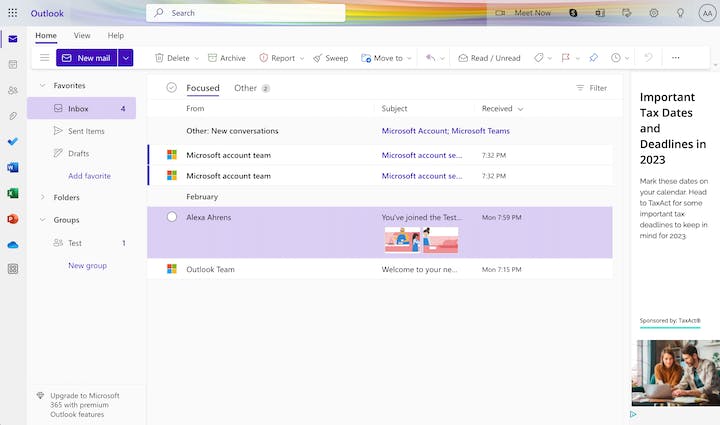
Task: Click the Snooze clock icon in the toolbar
Action: coord(615,58)
